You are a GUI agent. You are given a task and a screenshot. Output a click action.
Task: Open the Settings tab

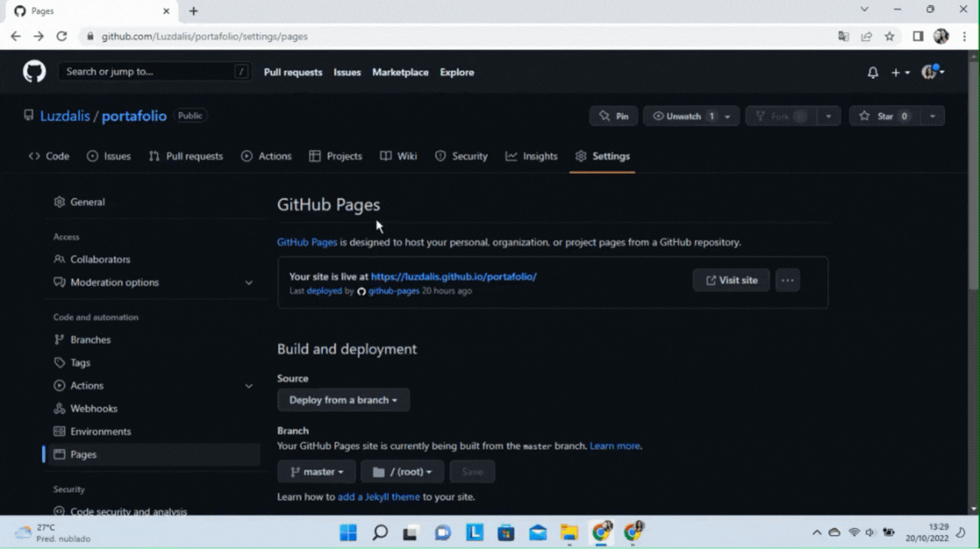pos(603,156)
